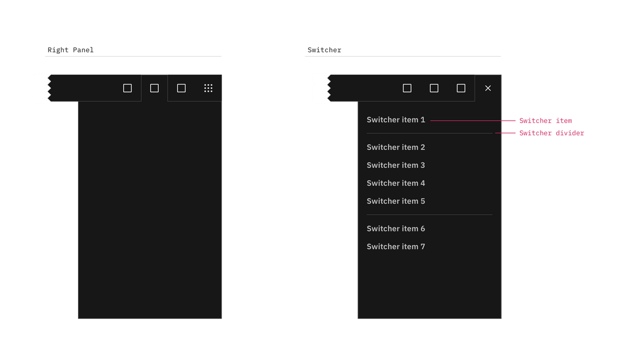
Task: Click the first square icon in Right Panel header
Action: click(127, 88)
